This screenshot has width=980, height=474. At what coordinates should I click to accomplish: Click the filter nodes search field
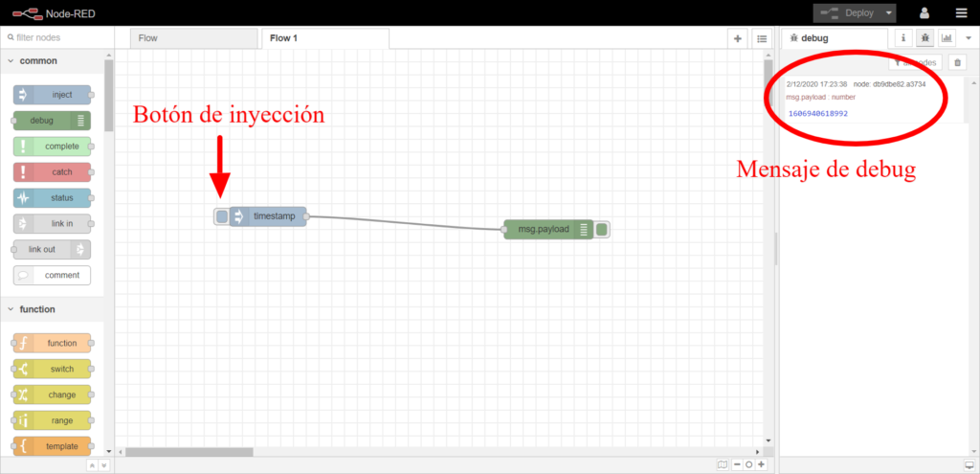[x=56, y=37]
